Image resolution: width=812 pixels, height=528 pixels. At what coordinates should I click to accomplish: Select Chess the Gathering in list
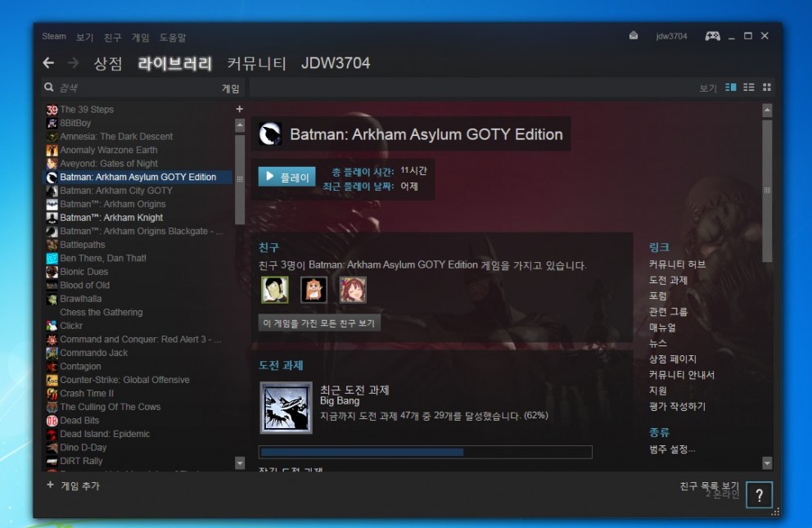[x=101, y=312]
